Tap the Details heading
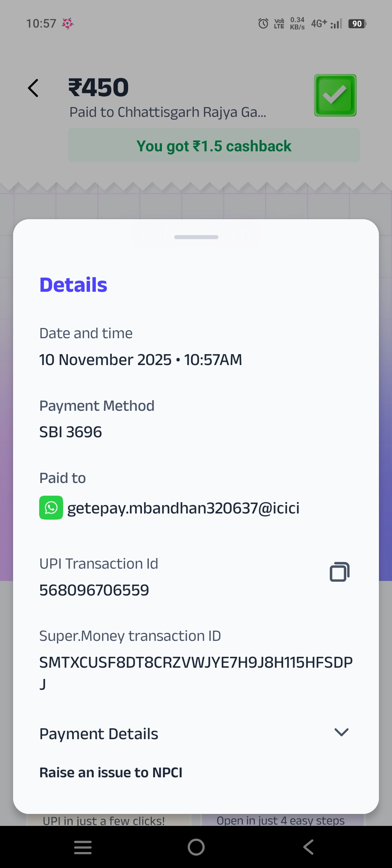This screenshot has width=392, height=868. click(x=73, y=285)
